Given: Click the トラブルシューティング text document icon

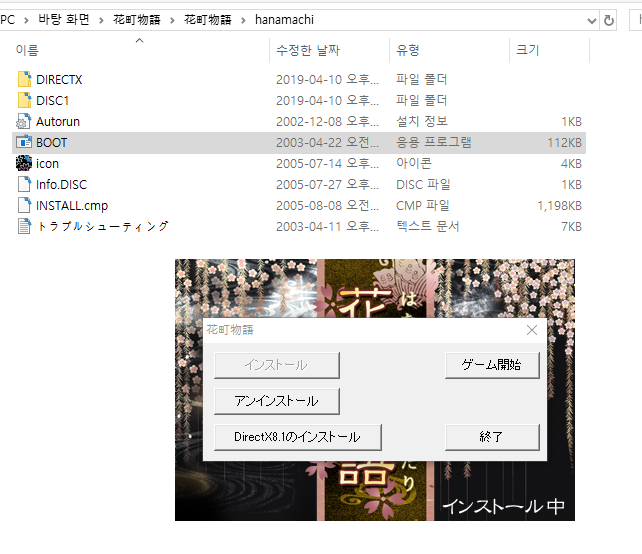Looking at the screenshot, I should point(24,226).
